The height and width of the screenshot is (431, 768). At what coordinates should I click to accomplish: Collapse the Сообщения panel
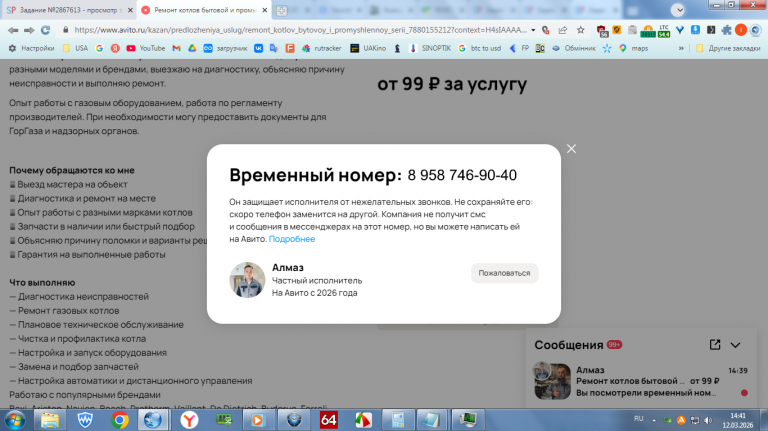pyautogui.click(x=736, y=345)
